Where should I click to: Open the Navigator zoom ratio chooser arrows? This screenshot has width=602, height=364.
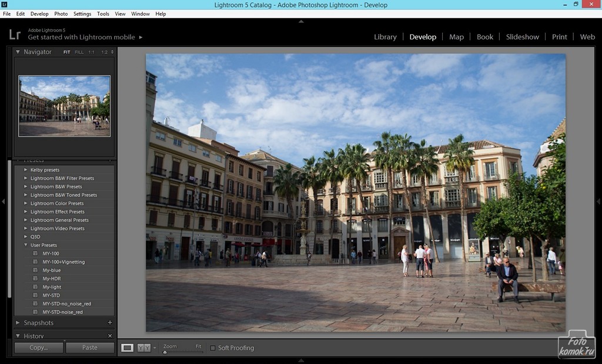pos(112,52)
